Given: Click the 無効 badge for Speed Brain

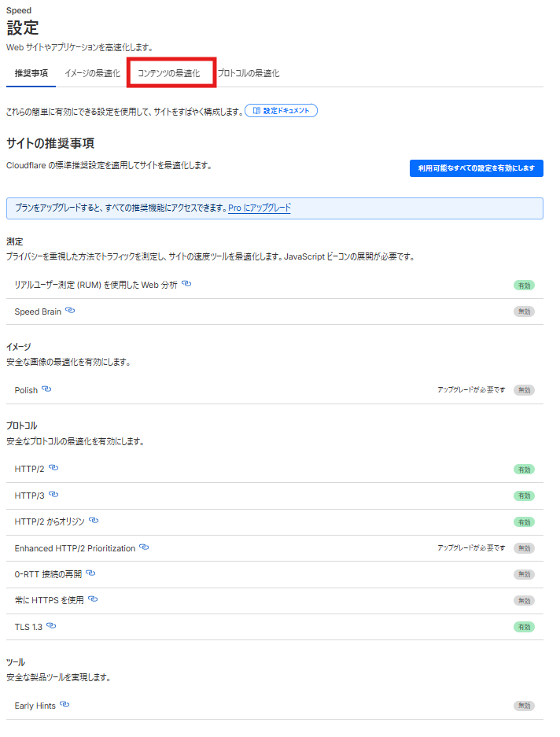Looking at the screenshot, I should tap(524, 311).
